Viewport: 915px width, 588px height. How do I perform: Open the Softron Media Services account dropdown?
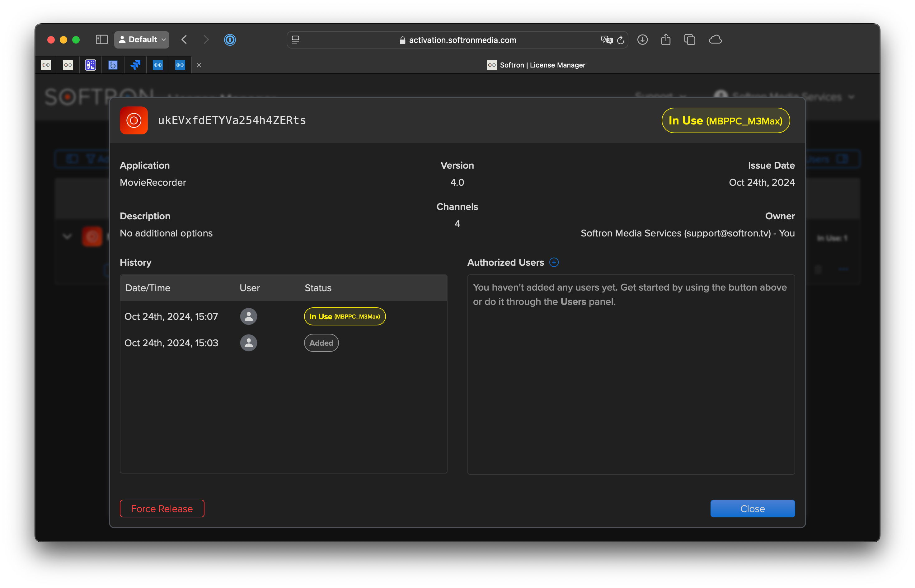pos(785,96)
